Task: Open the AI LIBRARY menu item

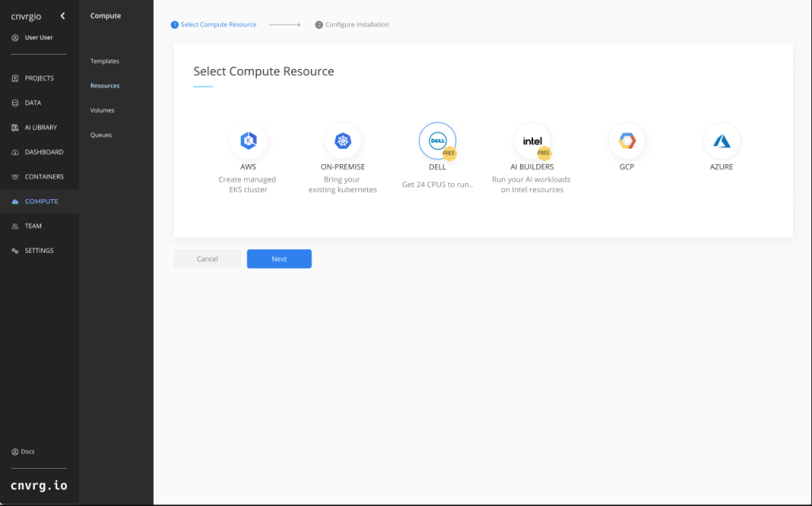Action: click(41, 128)
